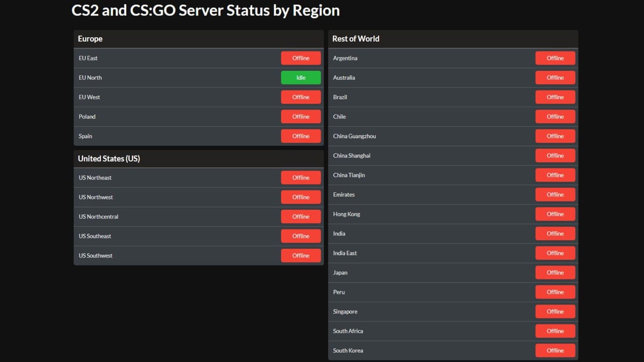Select the Hong Kong region name
This screenshot has height=362, width=644.
click(x=347, y=214)
